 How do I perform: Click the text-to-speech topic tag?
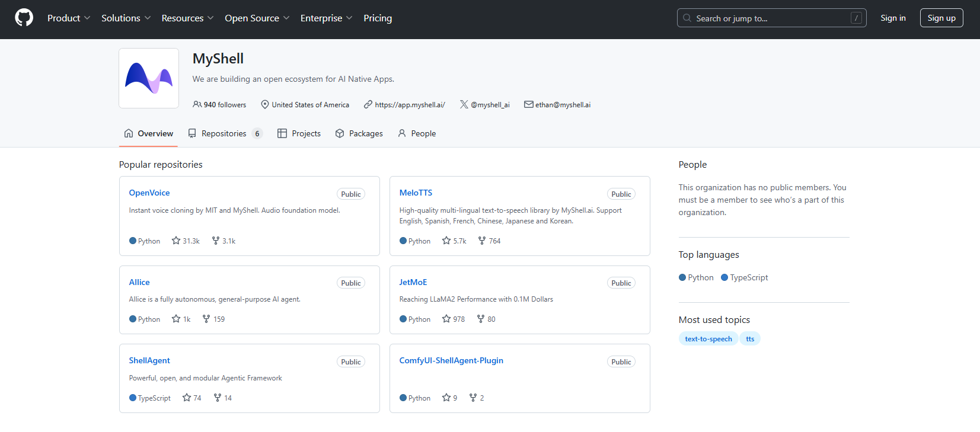pyautogui.click(x=708, y=338)
